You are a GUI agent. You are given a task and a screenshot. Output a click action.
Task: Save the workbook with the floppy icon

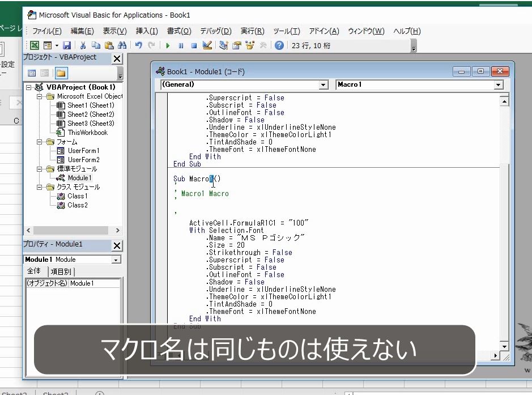tap(67, 45)
